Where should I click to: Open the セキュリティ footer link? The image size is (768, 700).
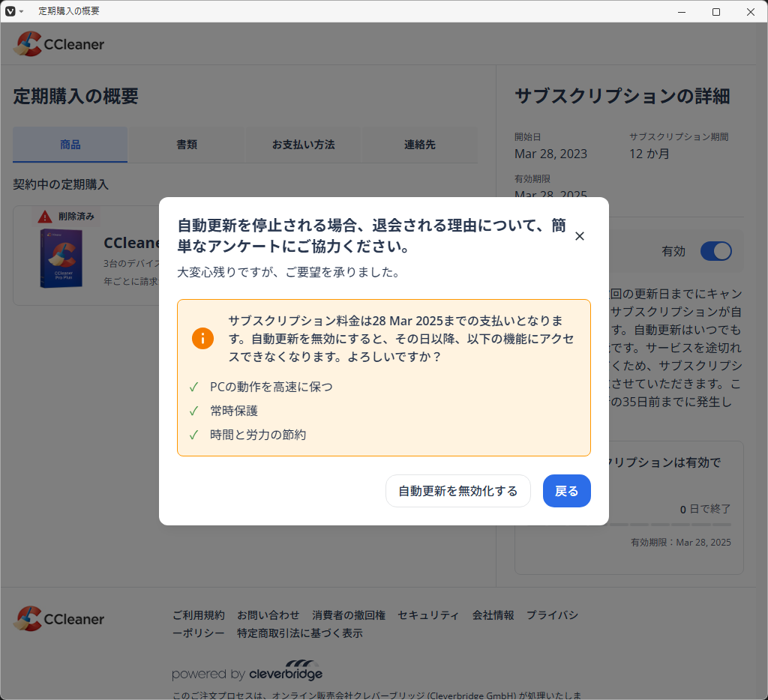[428, 615]
